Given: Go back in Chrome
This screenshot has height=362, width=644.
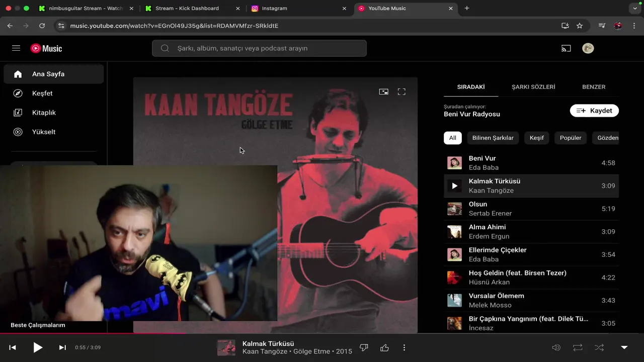Looking at the screenshot, I should 10,26.
